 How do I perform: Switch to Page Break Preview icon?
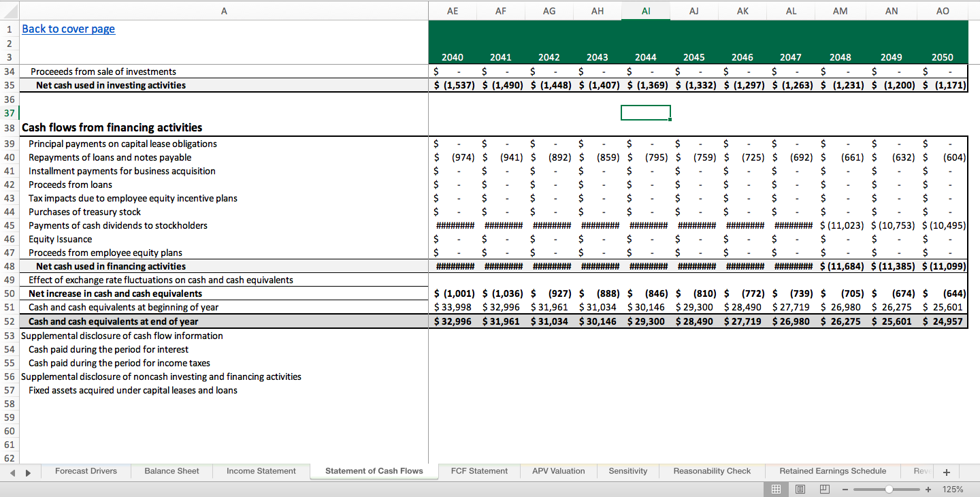[823, 489]
